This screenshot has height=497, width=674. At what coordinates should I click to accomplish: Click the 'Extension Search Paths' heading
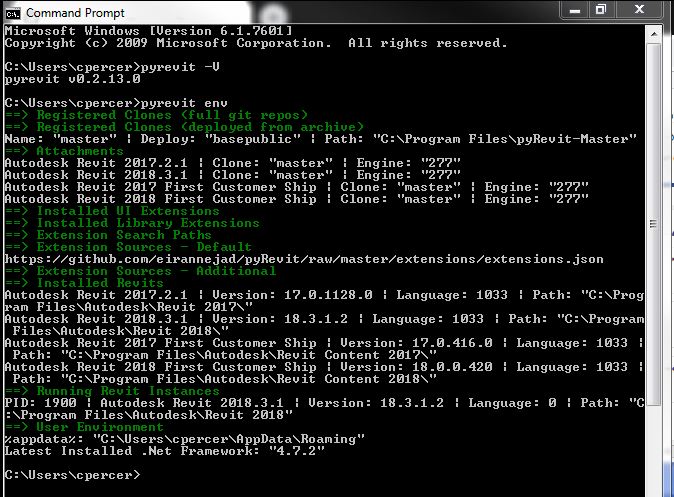[108, 236]
